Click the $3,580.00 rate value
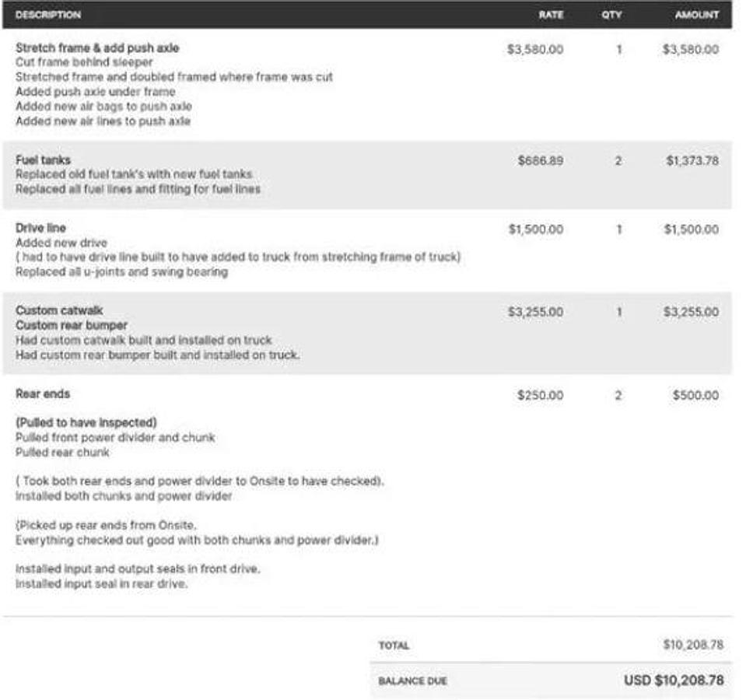This screenshot has height=700, width=746. 535,49
